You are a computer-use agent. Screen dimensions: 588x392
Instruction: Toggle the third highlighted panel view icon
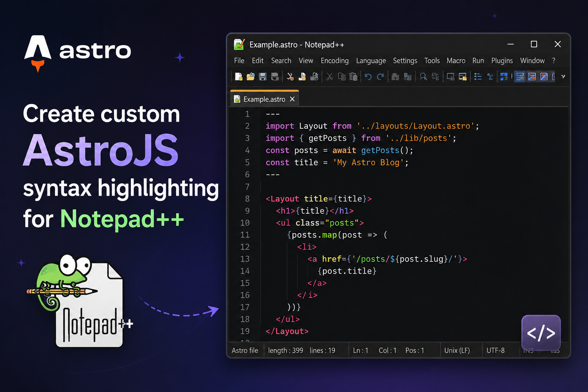[544, 77]
